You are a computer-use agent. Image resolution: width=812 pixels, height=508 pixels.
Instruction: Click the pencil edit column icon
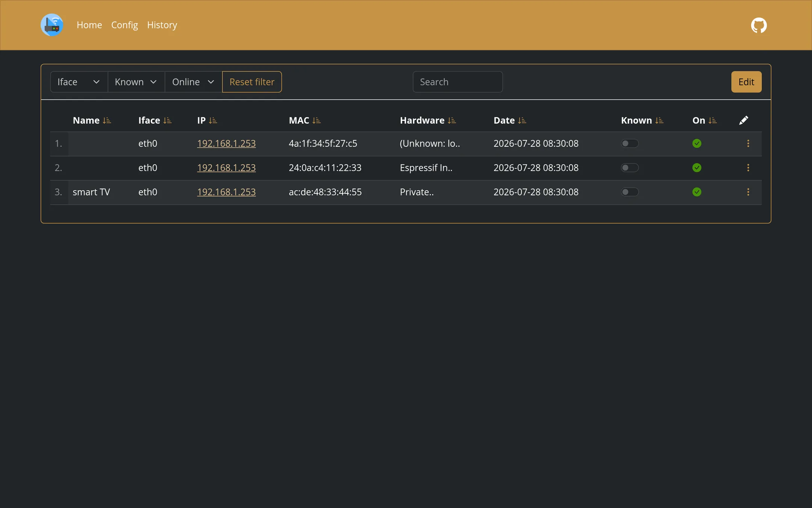pyautogui.click(x=744, y=120)
